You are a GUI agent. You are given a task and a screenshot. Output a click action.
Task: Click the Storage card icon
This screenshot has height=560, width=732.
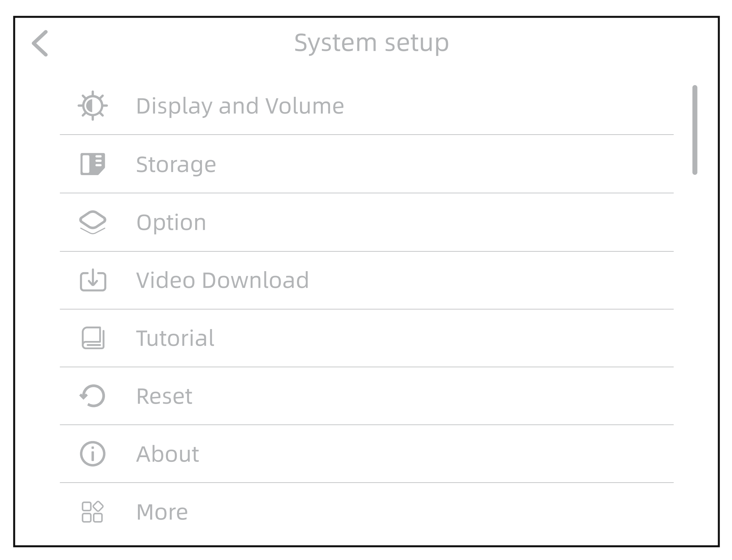(93, 164)
